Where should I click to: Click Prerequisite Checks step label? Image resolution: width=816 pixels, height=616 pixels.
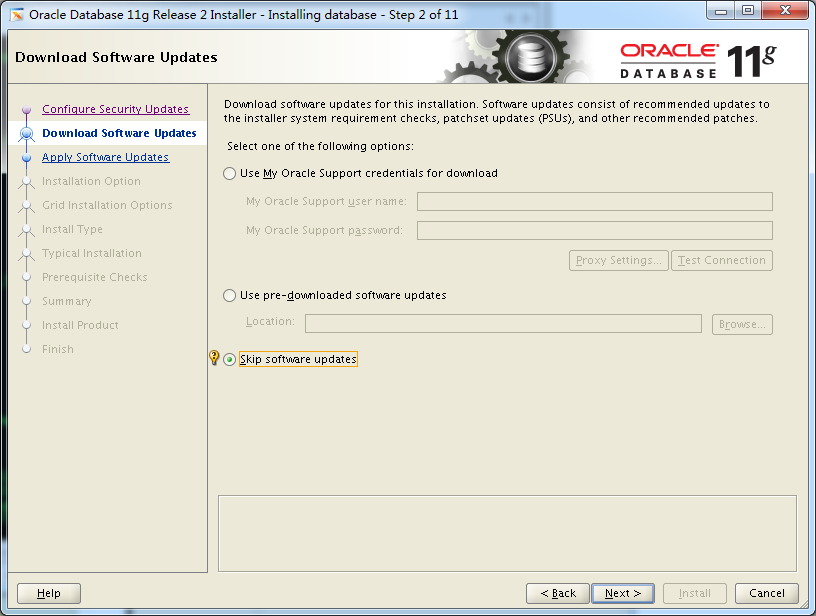pos(95,277)
